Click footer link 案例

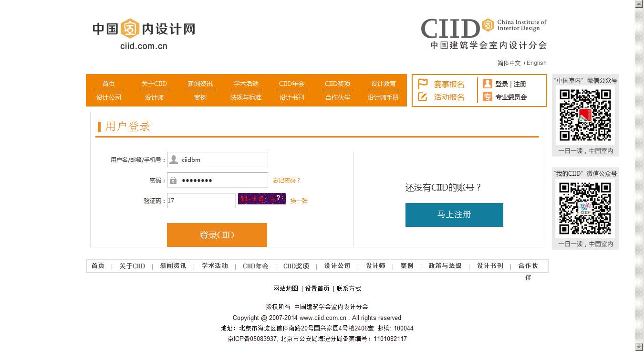pos(407,266)
